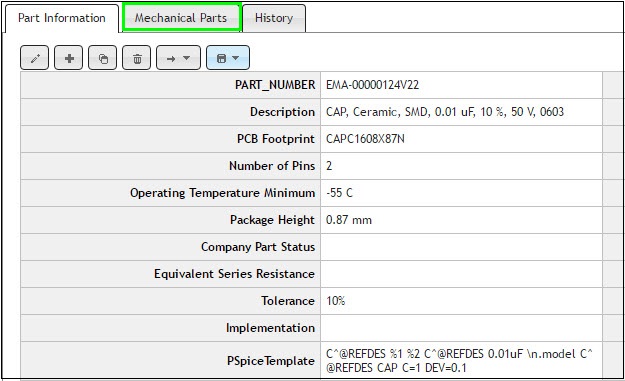
Task: Click the Company Part Status label
Action: (258, 247)
